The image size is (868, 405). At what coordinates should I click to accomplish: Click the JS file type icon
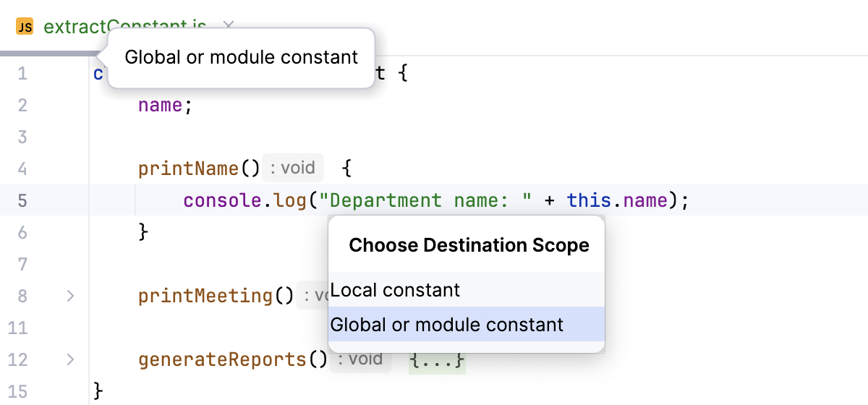tap(25, 27)
